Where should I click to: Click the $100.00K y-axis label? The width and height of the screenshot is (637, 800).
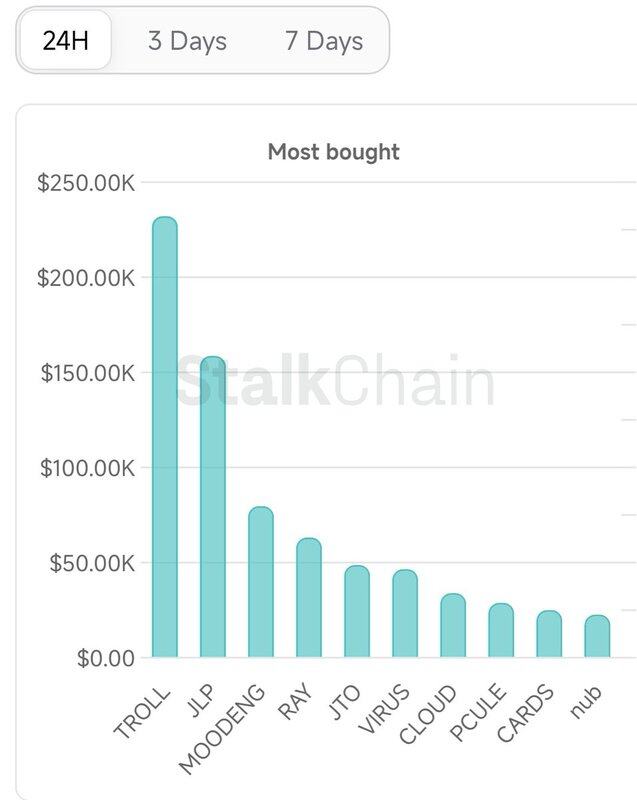85,468
